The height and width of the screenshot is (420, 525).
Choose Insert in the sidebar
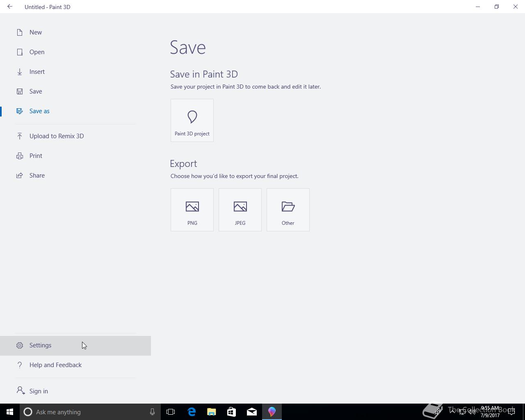click(x=75, y=72)
